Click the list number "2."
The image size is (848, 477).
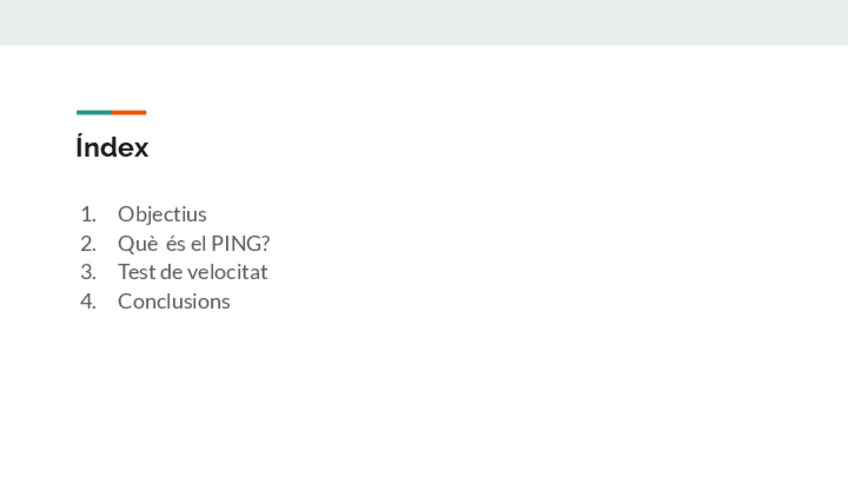(x=88, y=243)
